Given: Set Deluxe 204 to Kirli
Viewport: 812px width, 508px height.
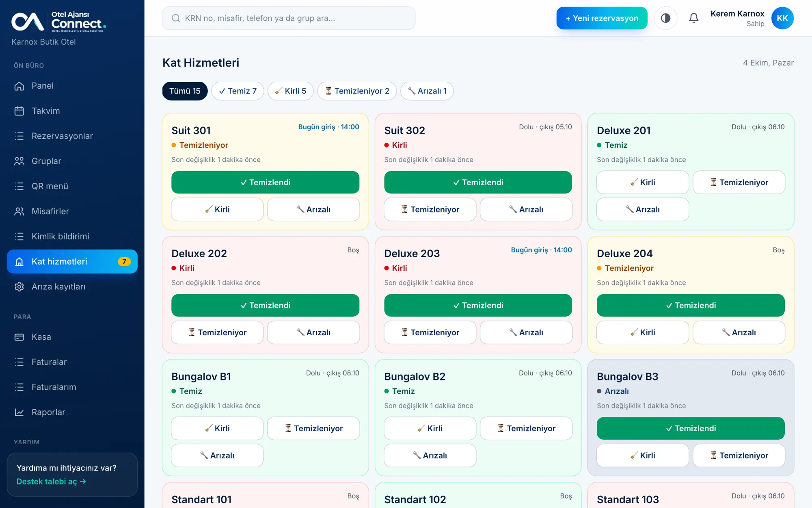Looking at the screenshot, I should [643, 332].
